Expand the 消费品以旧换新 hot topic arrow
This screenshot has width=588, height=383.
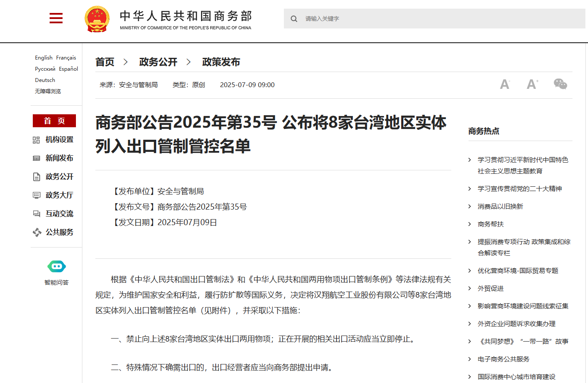pos(470,207)
